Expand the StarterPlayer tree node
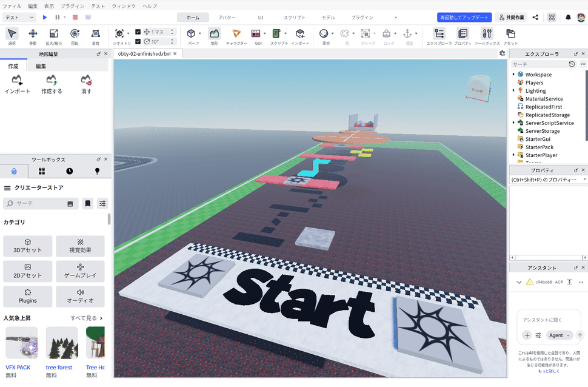 [513, 155]
